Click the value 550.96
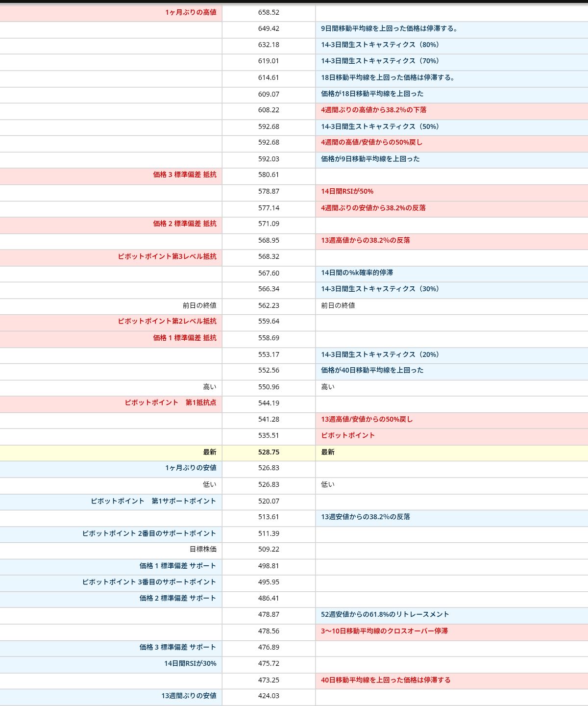This screenshot has height=706, width=588. coord(269,387)
